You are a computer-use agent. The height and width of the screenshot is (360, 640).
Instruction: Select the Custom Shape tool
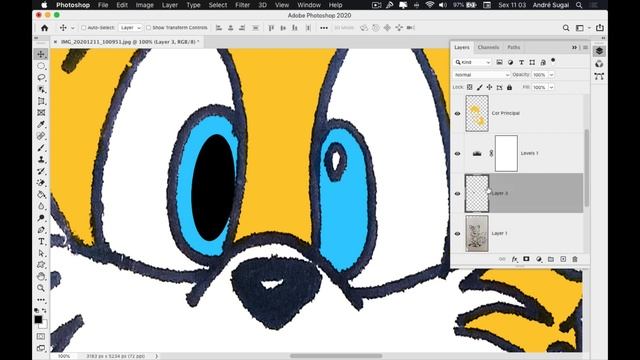(x=41, y=265)
